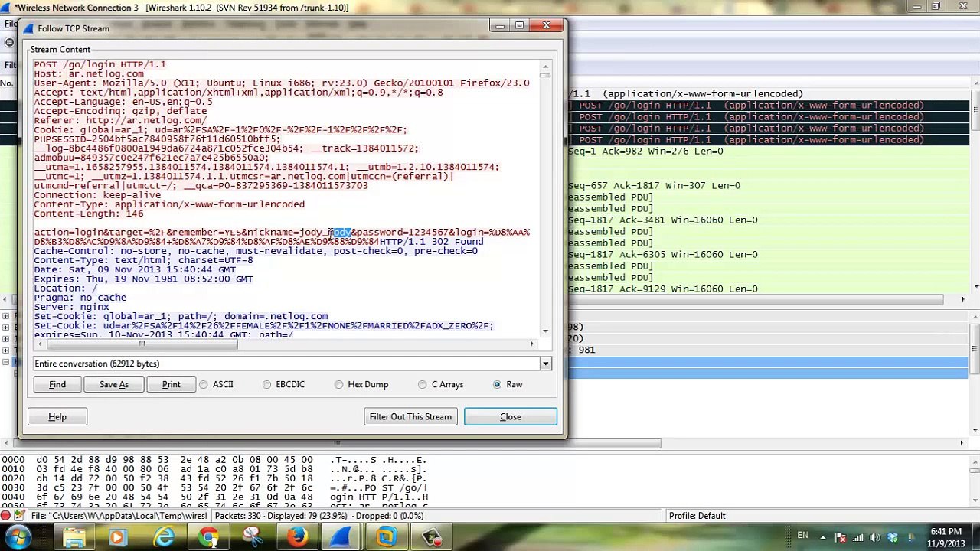Click the Follow TCP Stream title icon
Viewport: 980px width, 551px height.
pyautogui.click(x=28, y=28)
